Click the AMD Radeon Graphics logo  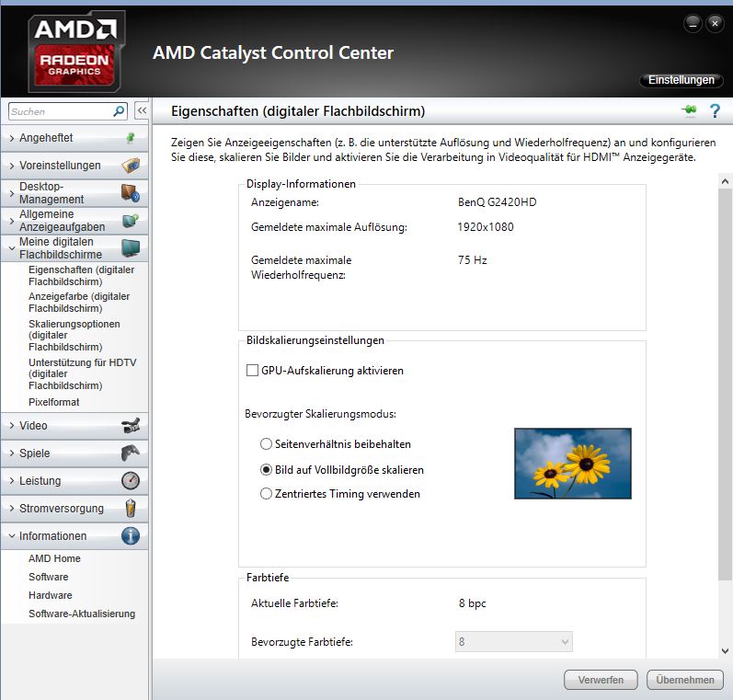(x=75, y=52)
